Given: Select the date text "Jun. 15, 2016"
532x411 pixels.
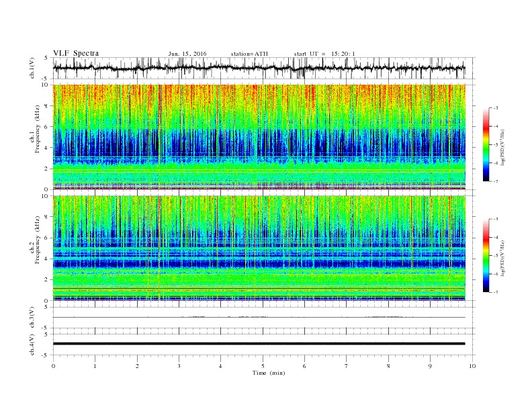Looking at the screenshot, I should [x=187, y=54].
